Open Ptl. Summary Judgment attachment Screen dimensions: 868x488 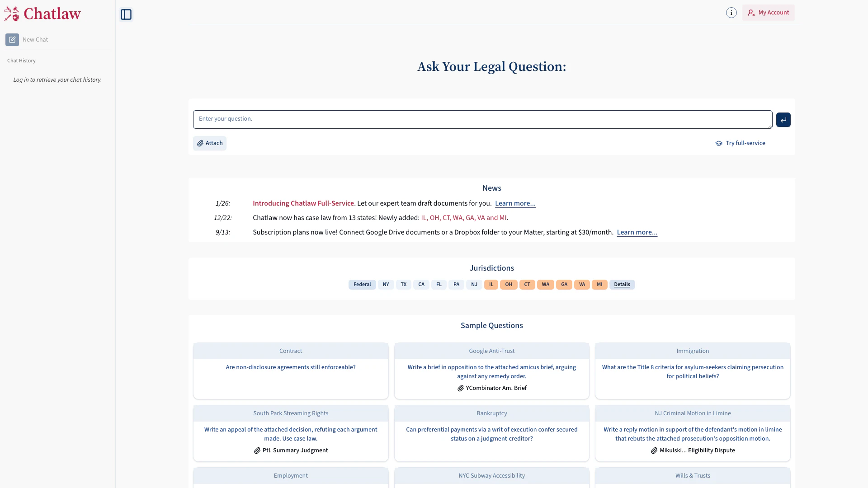click(291, 450)
